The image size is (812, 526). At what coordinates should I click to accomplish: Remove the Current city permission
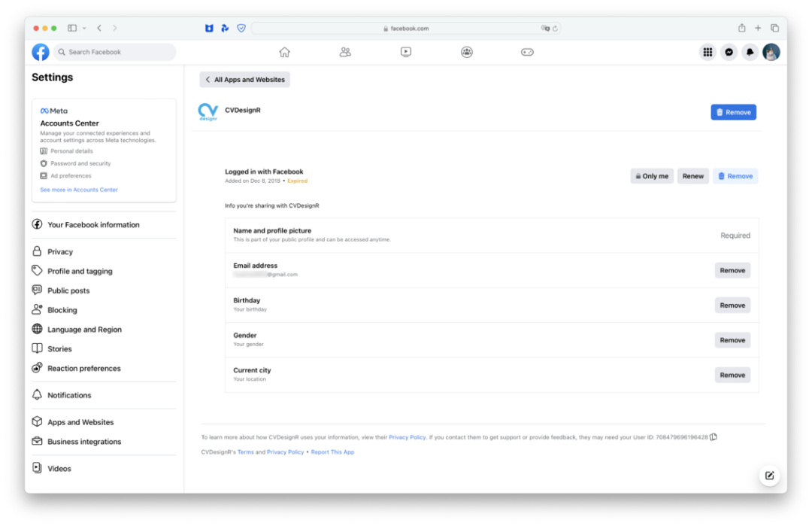[732, 375]
